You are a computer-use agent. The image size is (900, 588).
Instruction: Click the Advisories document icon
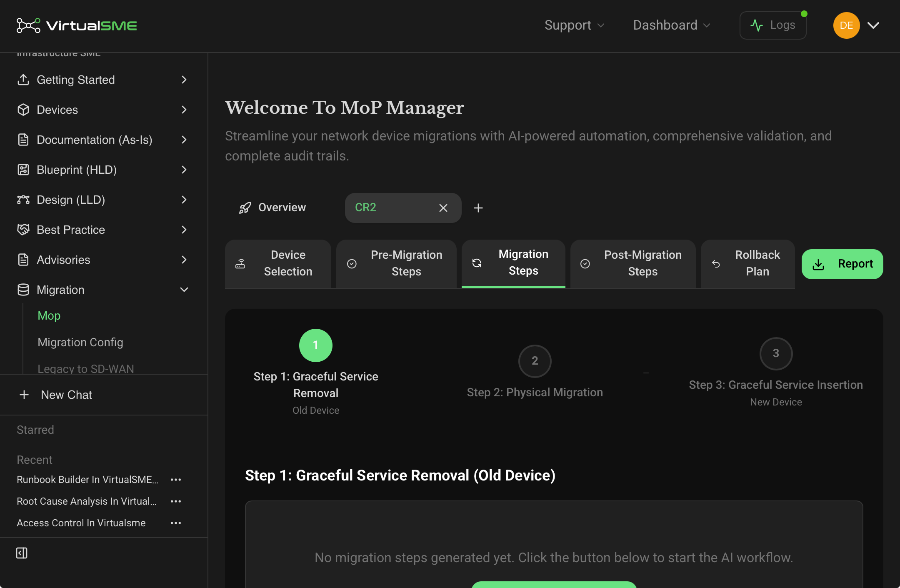click(23, 260)
